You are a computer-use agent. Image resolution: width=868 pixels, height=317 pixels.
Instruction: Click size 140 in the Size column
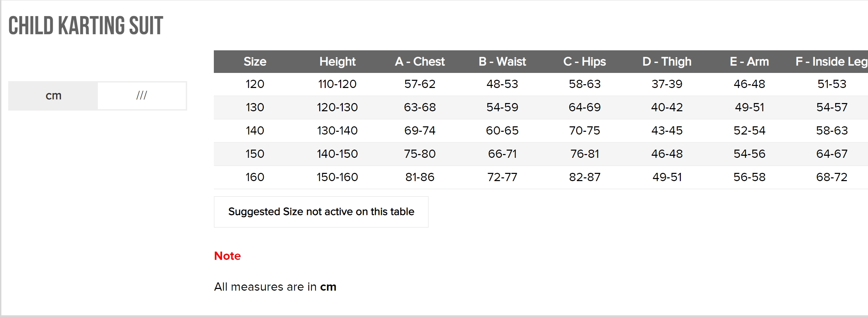click(x=255, y=131)
